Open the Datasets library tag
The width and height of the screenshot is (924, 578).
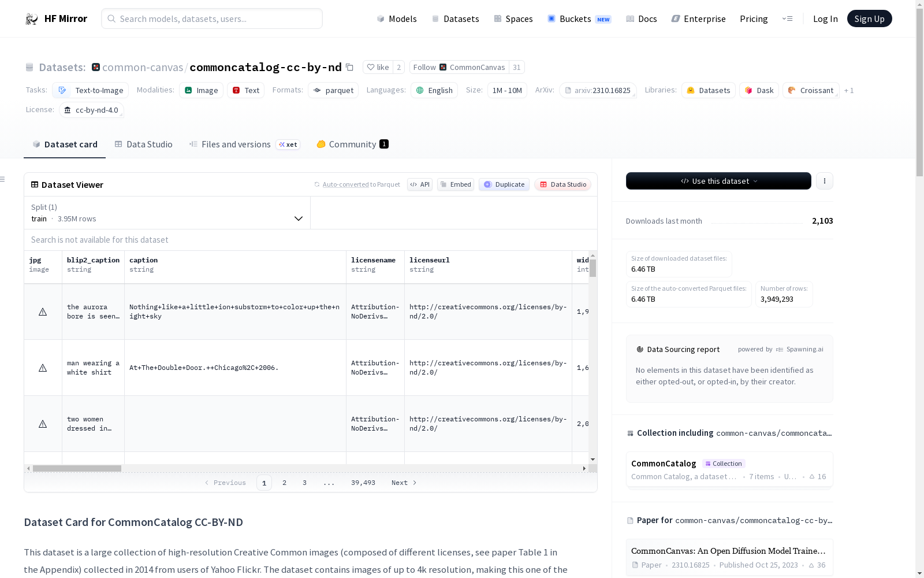709,90
